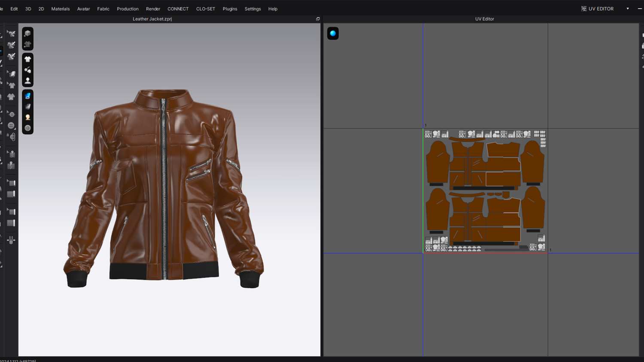Open the Render menu

(153, 9)
